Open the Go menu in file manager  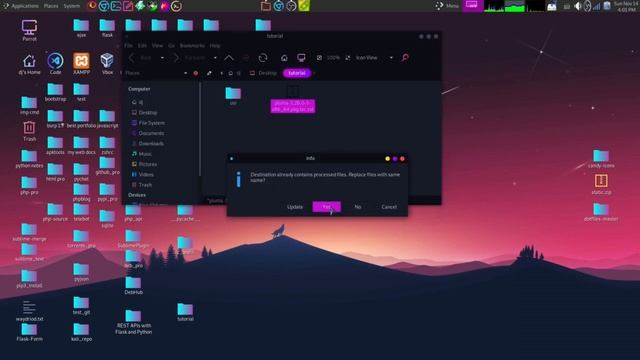point(171,46)
